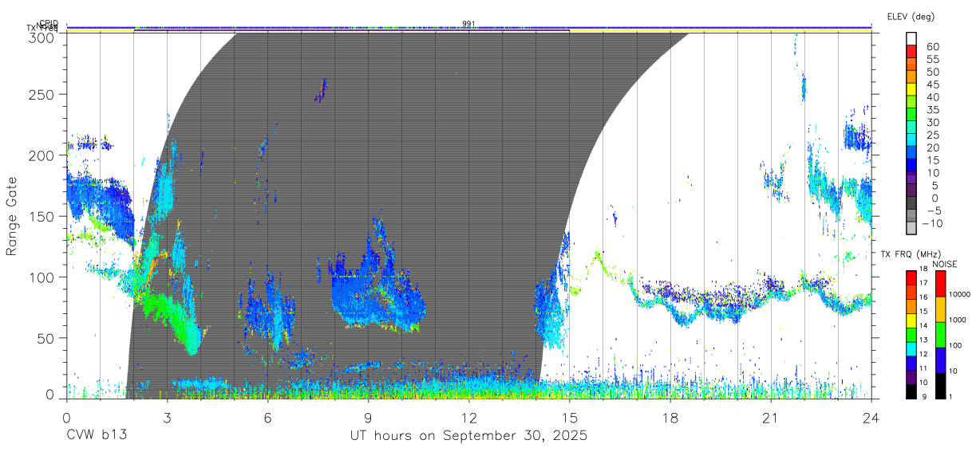Click the 'CVW b13' radar label

97,436
